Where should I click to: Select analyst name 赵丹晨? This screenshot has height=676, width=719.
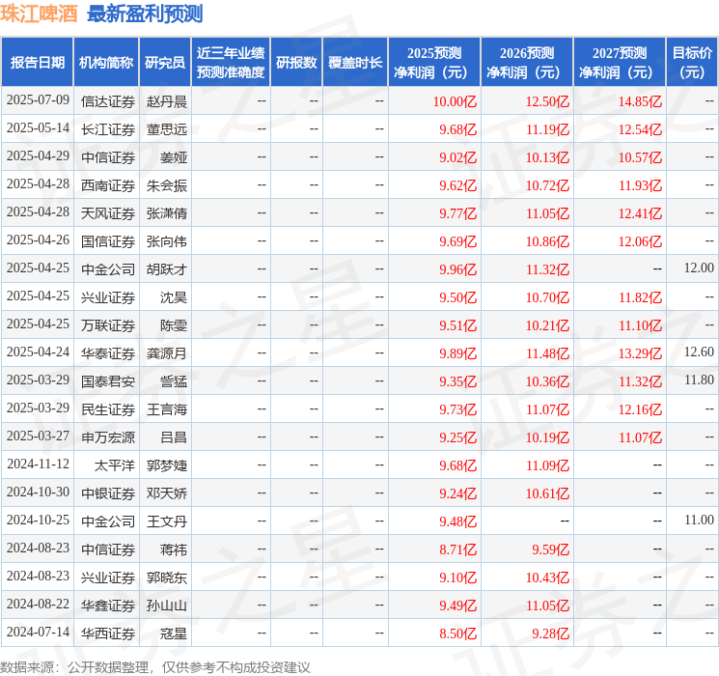click(x=166, y=101)
